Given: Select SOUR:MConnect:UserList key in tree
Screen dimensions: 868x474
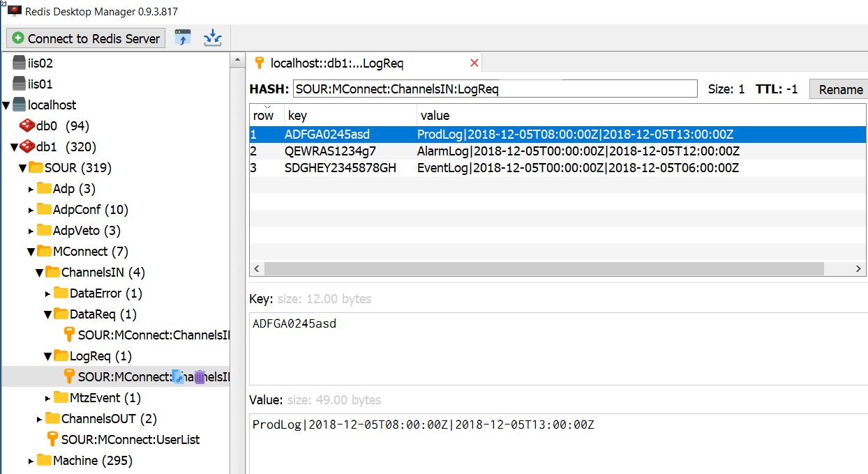Looking at the screenshot, I should point(130,439).
